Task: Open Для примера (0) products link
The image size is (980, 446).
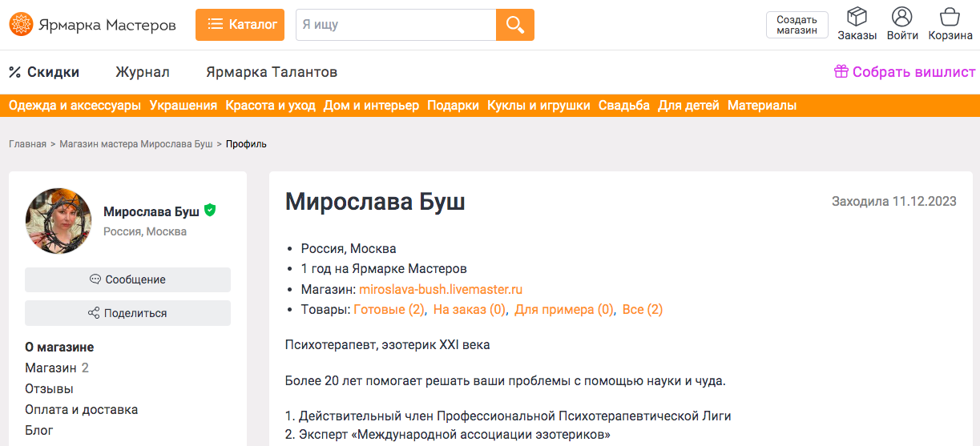Action: (564, 310)
